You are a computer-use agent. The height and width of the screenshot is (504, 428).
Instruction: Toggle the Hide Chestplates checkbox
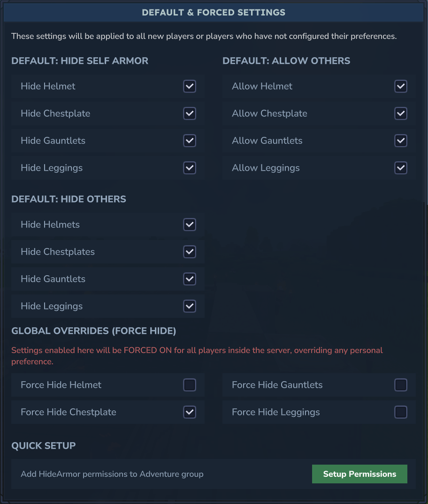pos(190,252)
